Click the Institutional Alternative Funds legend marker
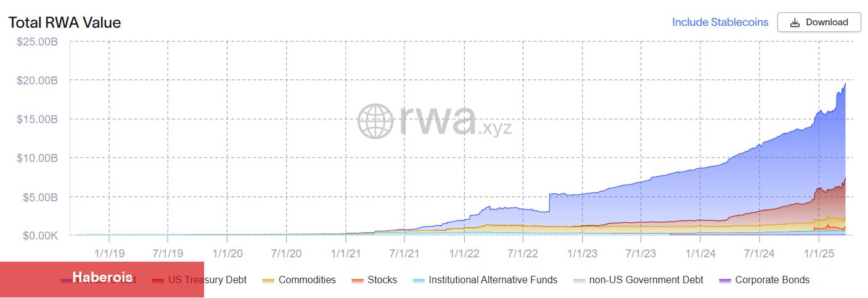This screenshot has width=868, height=298. (418, 281)
